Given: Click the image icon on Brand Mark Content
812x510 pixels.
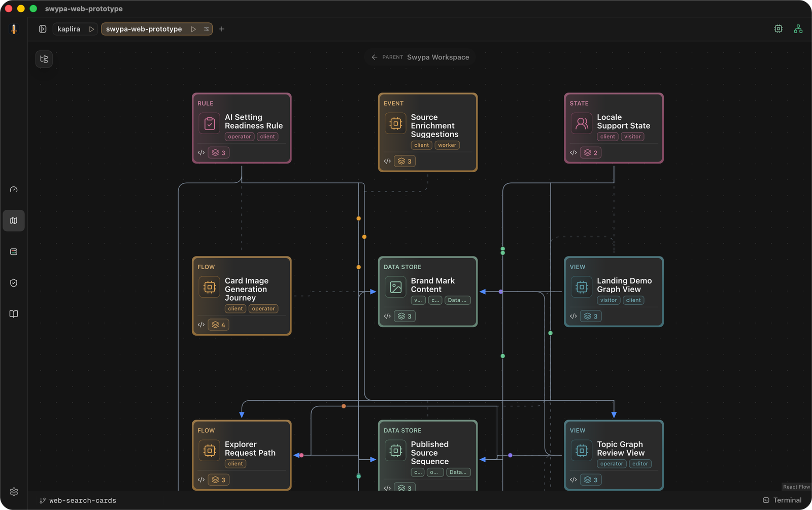Looking at the screenshot, I should [x=396, y=287].
